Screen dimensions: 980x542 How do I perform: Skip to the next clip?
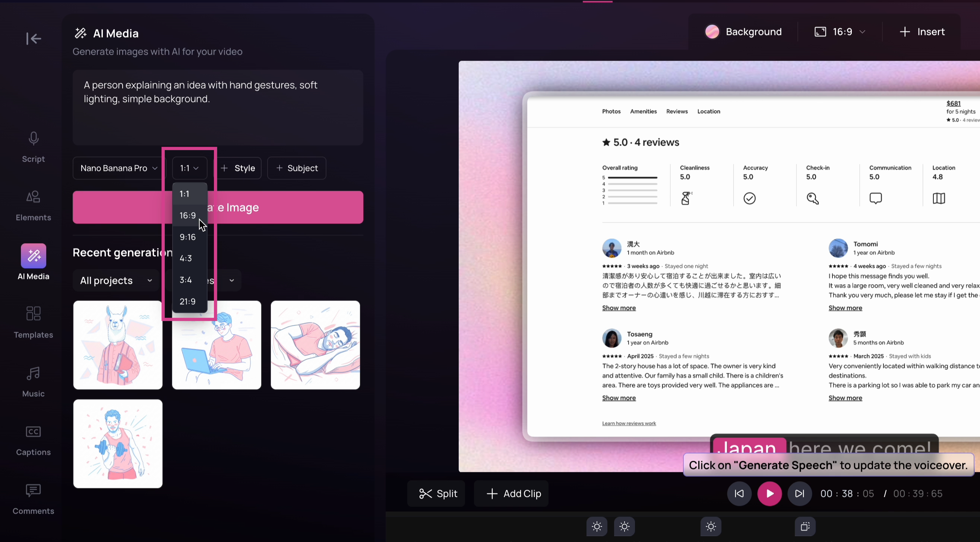(799, 494)
